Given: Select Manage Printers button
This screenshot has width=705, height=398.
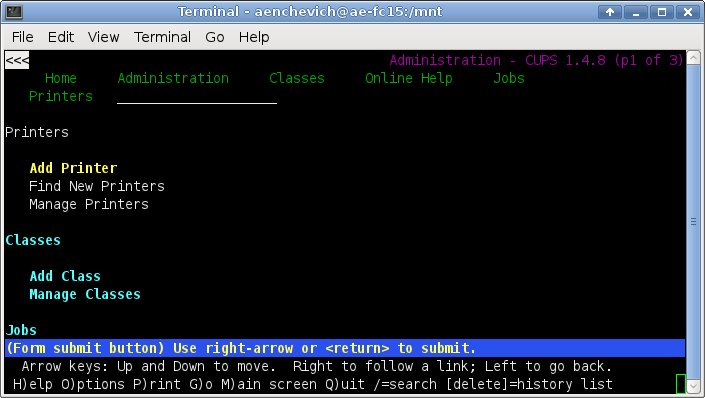Looking at the screenshot, I should [x=89, y=204].
